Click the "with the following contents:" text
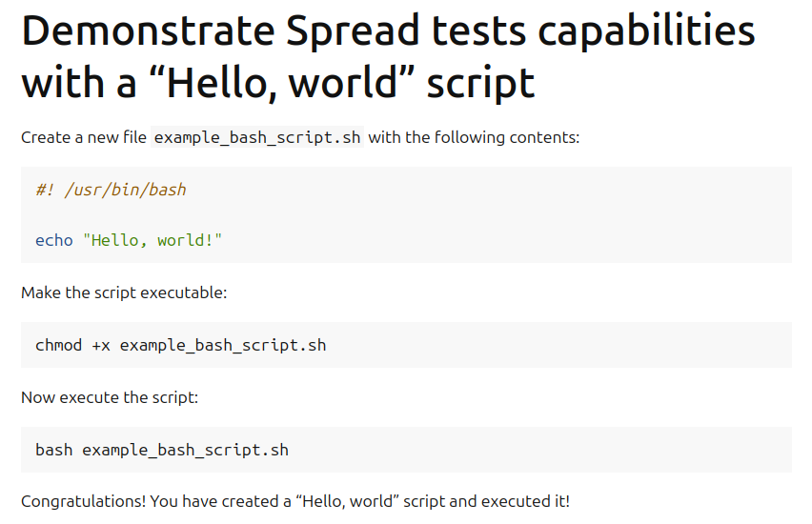The height and width of the screenshot is (524, 812). (474, 137)
